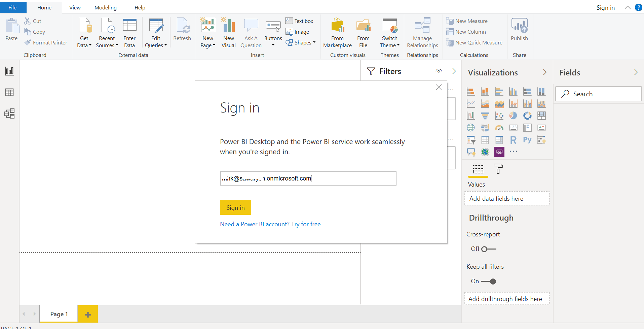Choose the Ribbon chart visual
The image size is (644, 329).
[541, 103]
